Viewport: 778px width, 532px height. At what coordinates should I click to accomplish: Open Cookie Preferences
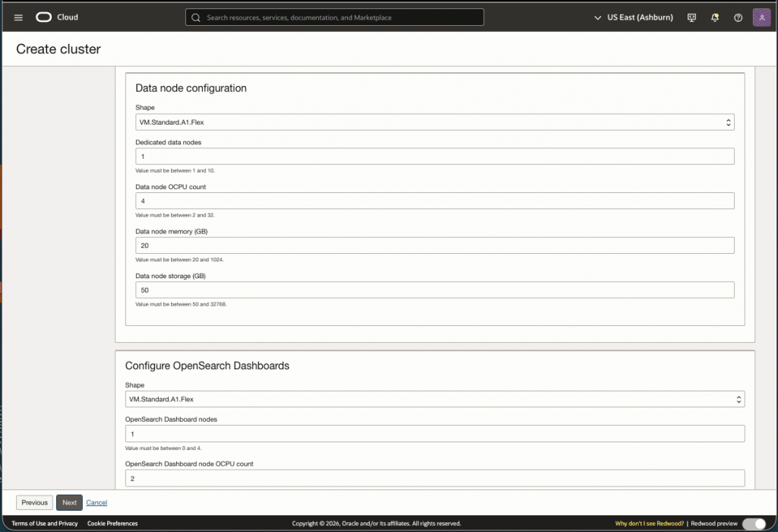click(112, 524)
